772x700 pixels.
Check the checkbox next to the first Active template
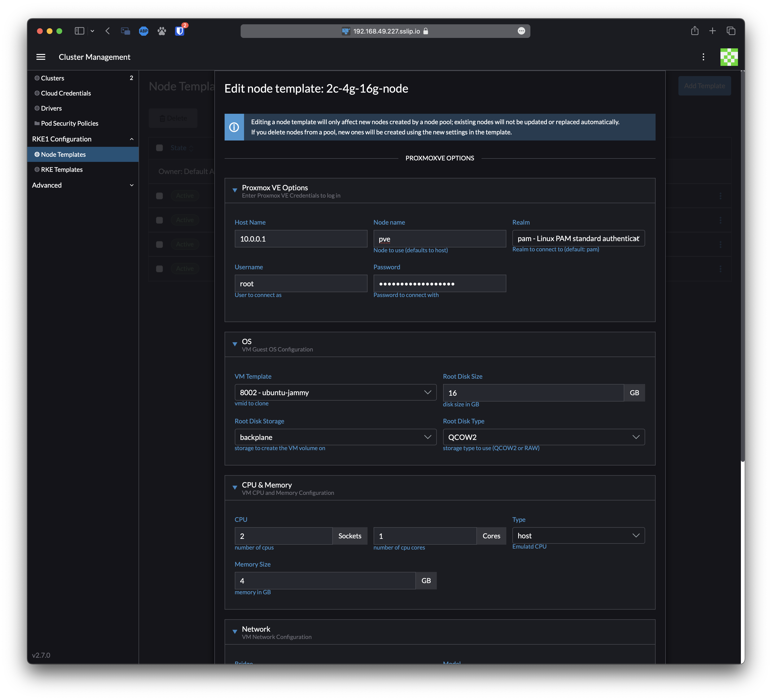click(x=159, y=196)
